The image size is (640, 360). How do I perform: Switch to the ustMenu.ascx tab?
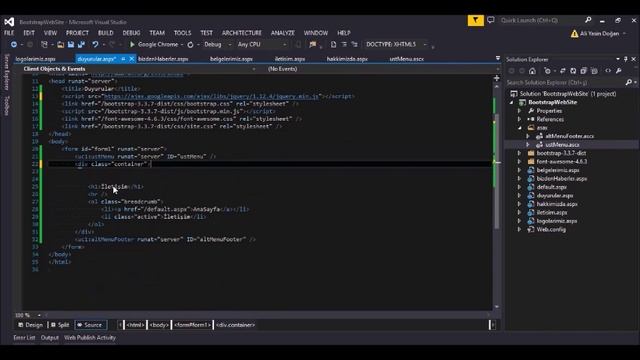407,59
